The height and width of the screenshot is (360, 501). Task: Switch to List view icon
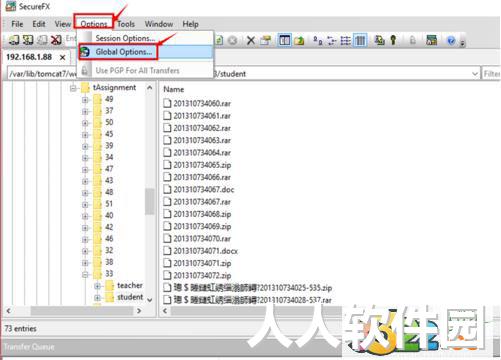tap(345, 40)
